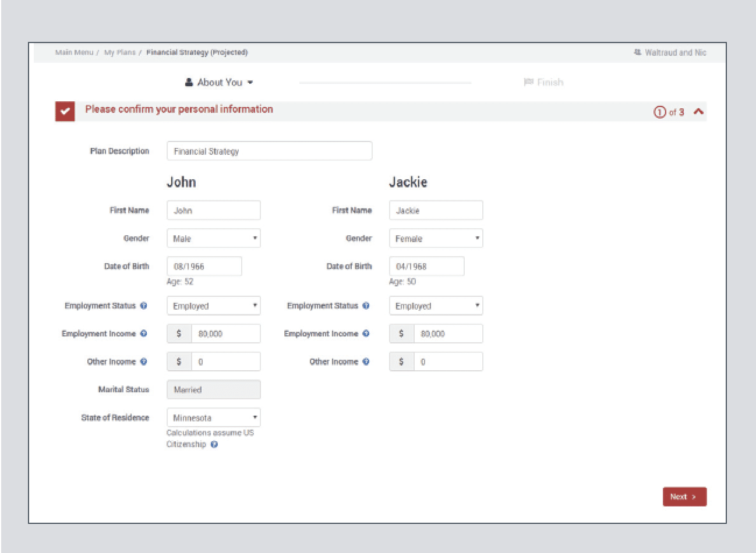The width and height of the screenshot is (756, 553).
Task: Click 'Please confirm your personal information' heading
Action: 179,109
